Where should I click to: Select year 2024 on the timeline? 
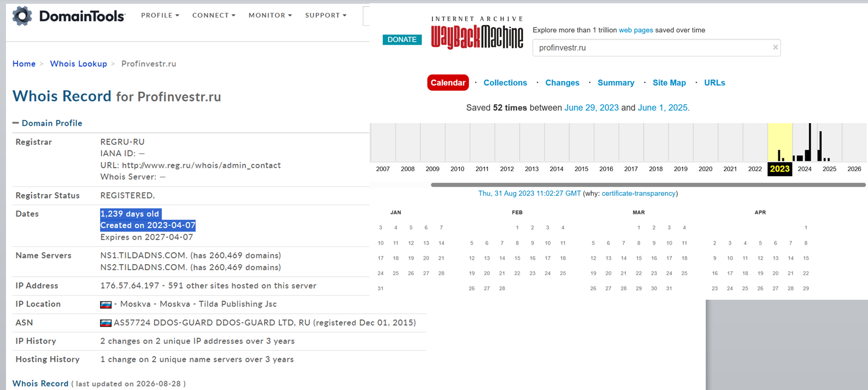[x=805, y=169]
